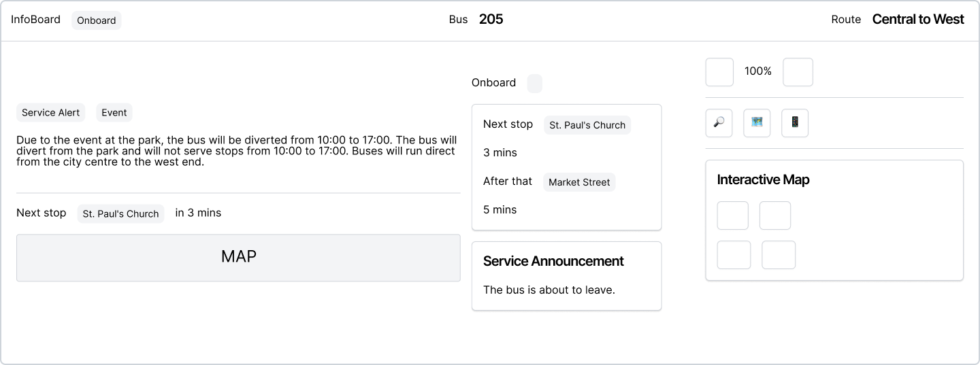Click the Central to West route name
The width and height of the screenshot is (980, 365).
(x=918, y=19)
